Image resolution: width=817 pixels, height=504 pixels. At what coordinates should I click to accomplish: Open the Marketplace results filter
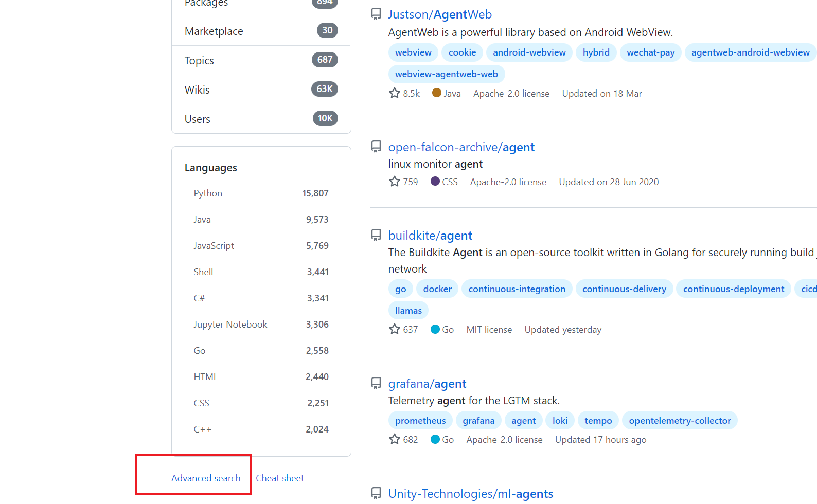(x=261, y=31)
